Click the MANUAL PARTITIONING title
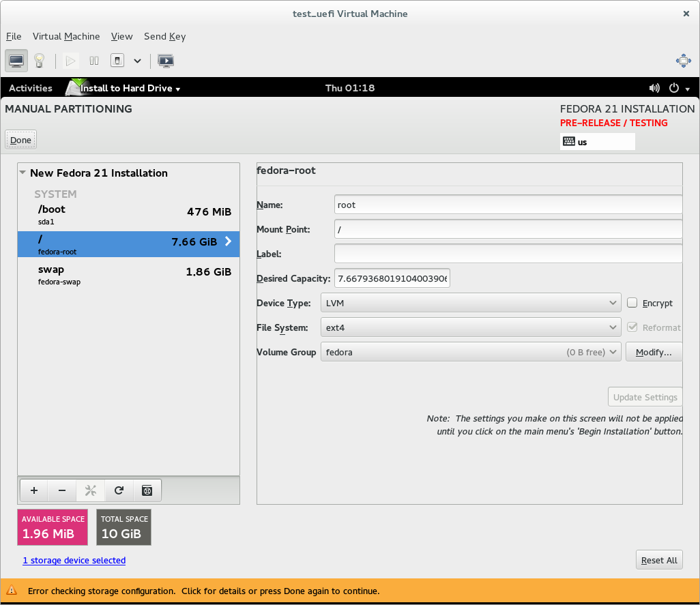 (68, 109)
